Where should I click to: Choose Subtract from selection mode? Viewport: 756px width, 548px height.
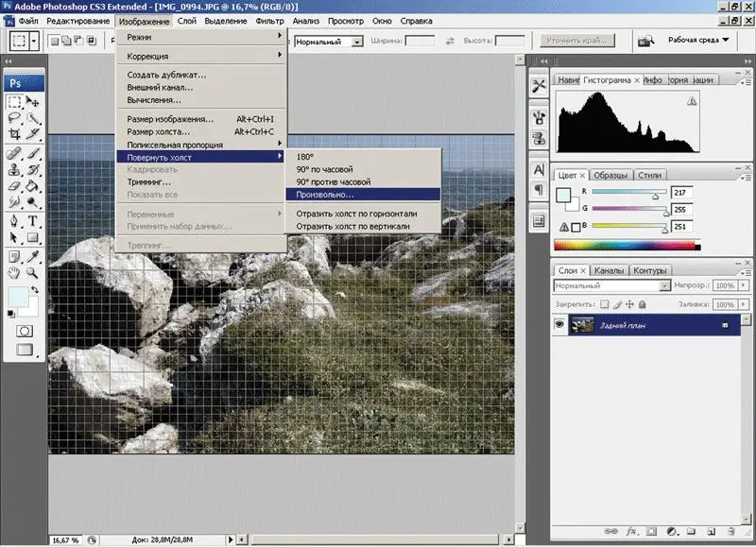click(78, 41)
